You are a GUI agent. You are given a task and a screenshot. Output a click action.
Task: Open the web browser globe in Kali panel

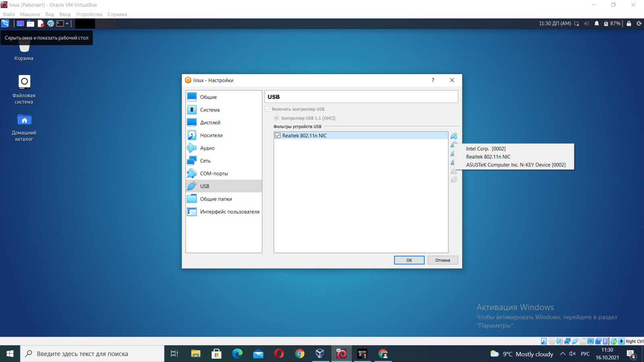click(50, 23)
